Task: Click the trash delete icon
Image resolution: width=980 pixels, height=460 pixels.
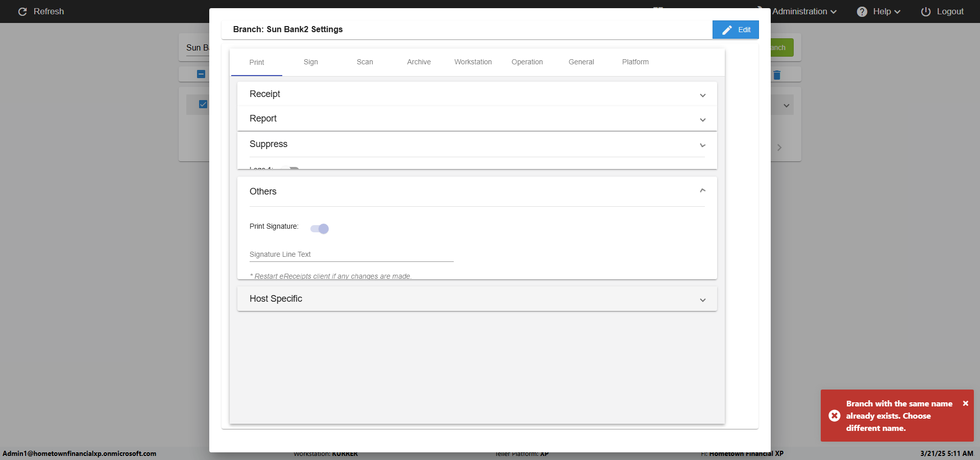Action: [777, 75]
